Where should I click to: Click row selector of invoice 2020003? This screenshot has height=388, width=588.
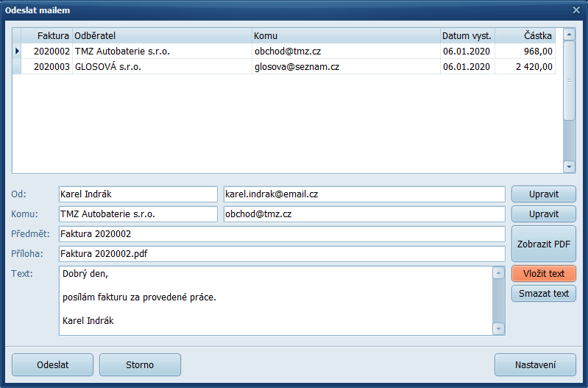17,67
